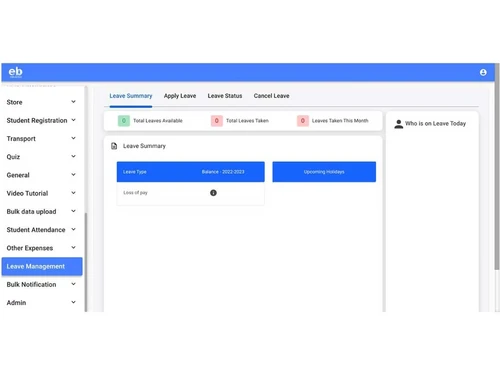Click the page vertical scrollbar on right

497,167
